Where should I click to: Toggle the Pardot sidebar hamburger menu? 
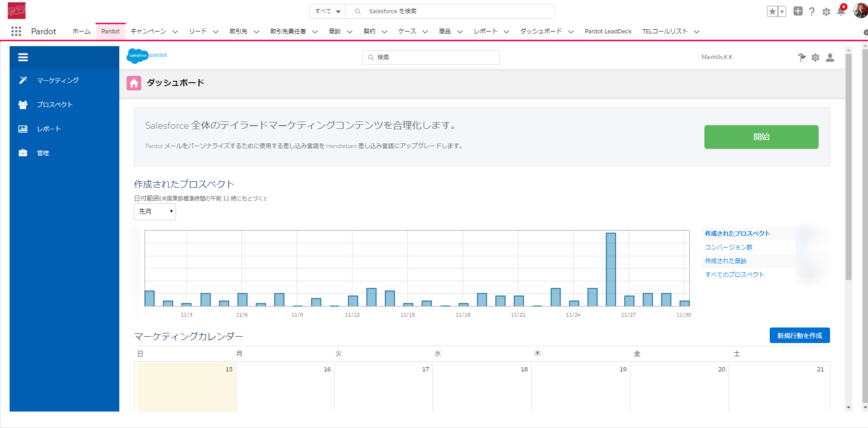(x=23, y=58)
